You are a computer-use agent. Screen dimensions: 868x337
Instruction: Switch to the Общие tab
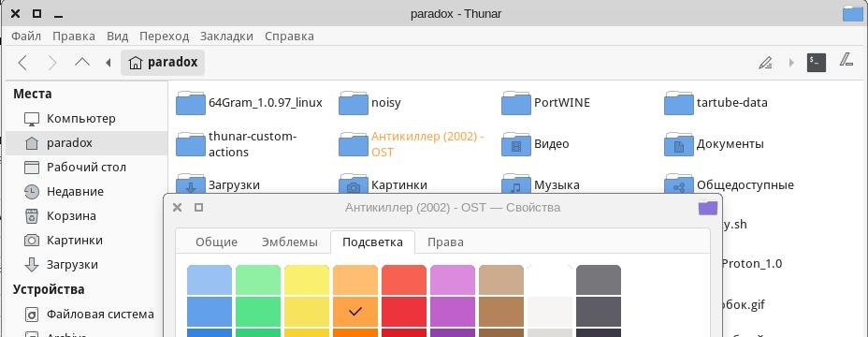[x=216, y=242]
